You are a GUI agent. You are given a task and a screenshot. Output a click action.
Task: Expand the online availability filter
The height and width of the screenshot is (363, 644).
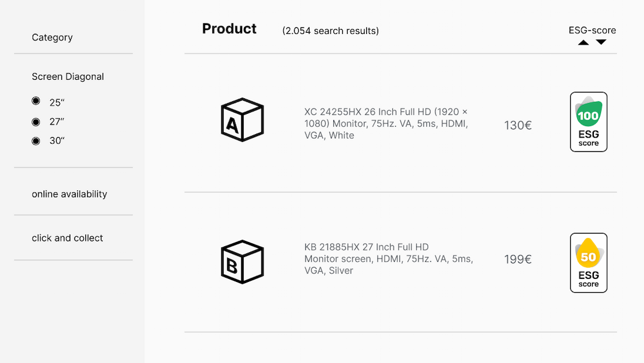pyautogui.click(x=69, y=194)
